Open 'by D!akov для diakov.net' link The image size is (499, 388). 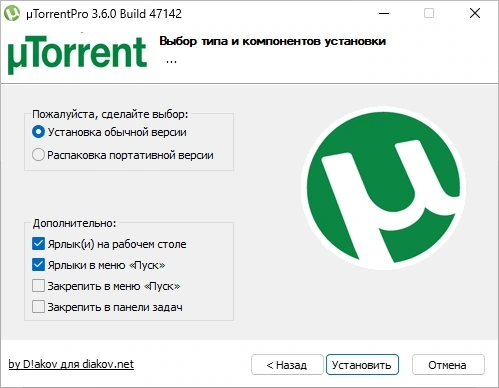pos(71,364)
